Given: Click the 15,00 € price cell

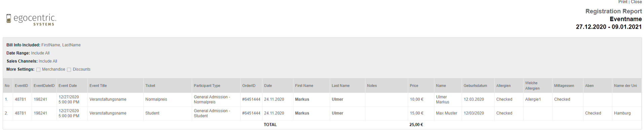Looking at the screenshot, I should pos(417,113).
